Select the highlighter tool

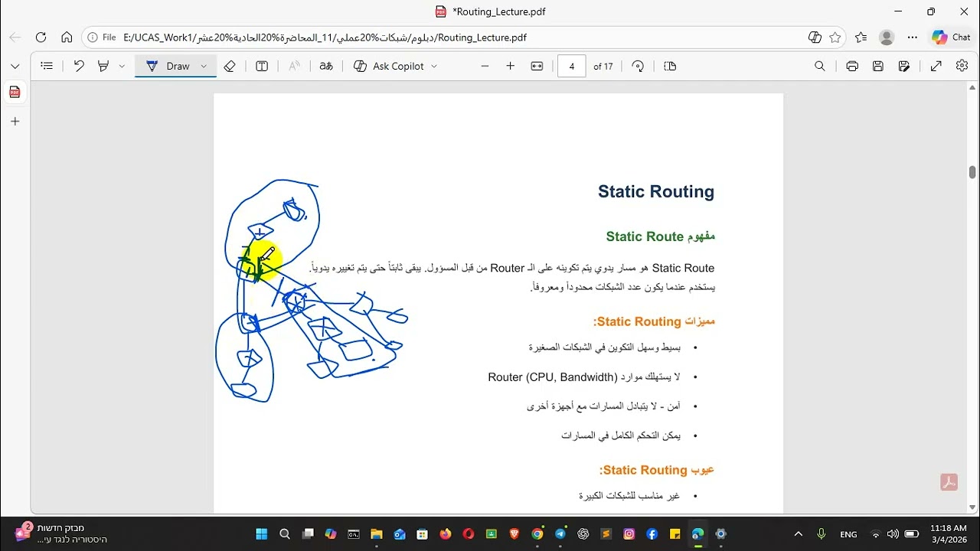103,67
